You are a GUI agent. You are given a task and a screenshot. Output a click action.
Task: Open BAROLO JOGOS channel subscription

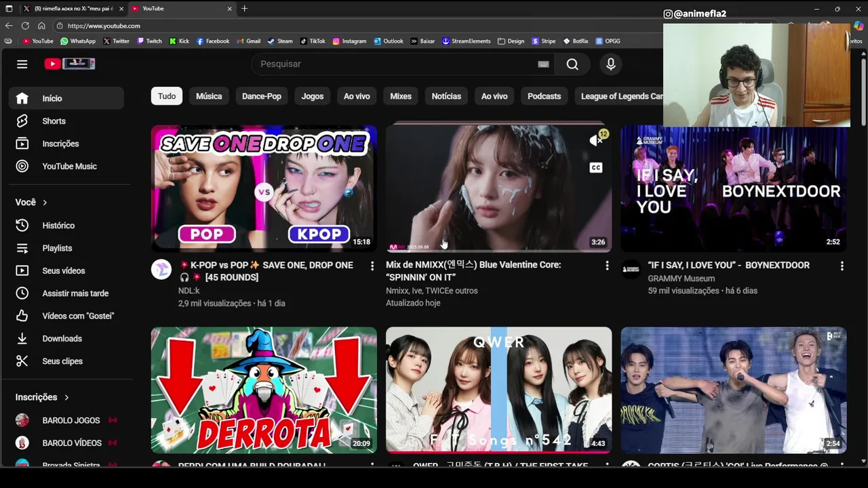66,420
